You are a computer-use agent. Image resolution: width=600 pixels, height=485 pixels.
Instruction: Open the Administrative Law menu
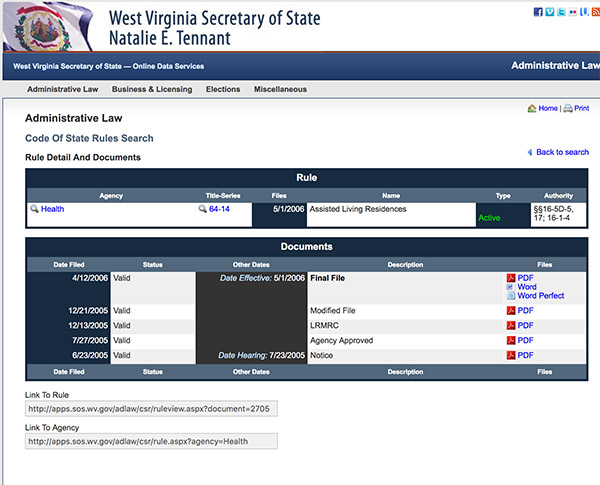(62, 89)
